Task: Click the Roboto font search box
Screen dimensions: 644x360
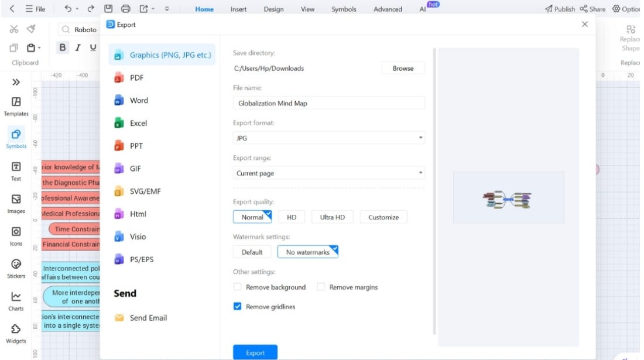Action: [80, 29]
